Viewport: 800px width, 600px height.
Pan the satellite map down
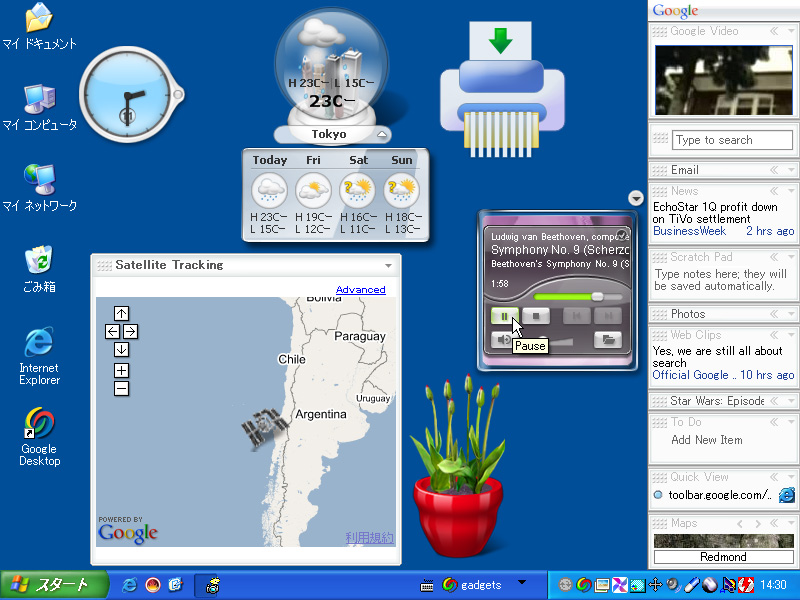[x=121, y=349]
